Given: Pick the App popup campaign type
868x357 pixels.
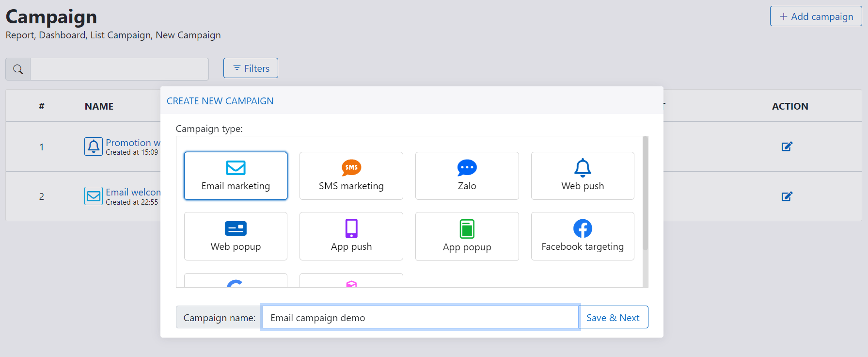Looking at the screenshot, I should tap(467, 236).
